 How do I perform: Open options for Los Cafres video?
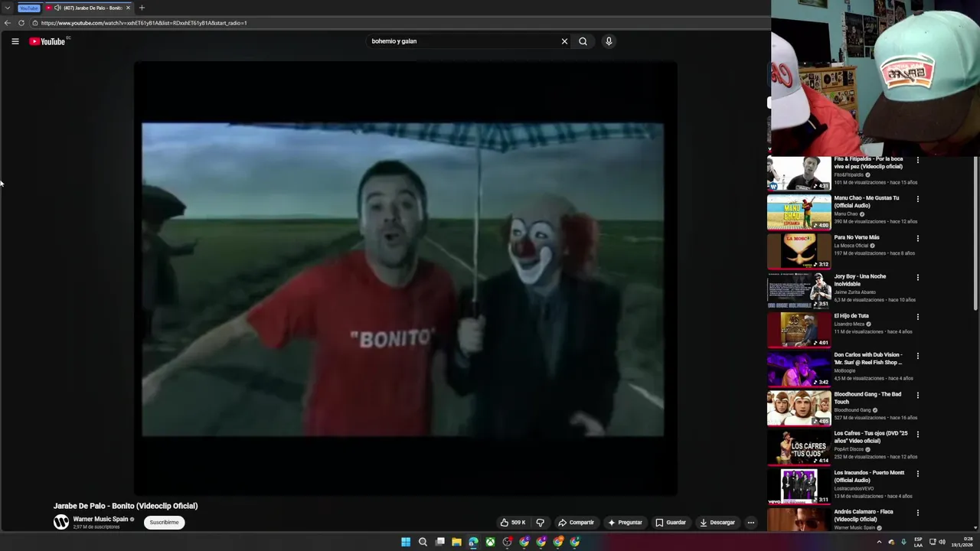917,434
